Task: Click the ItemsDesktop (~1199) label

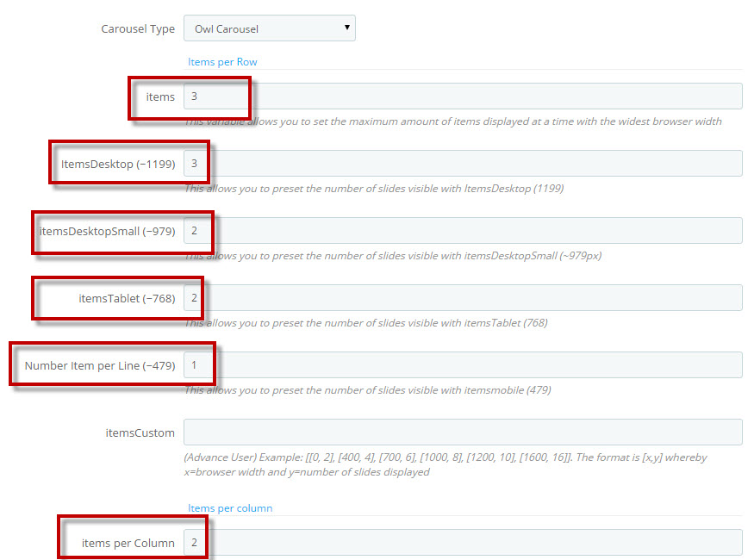Action: [118, 164]
